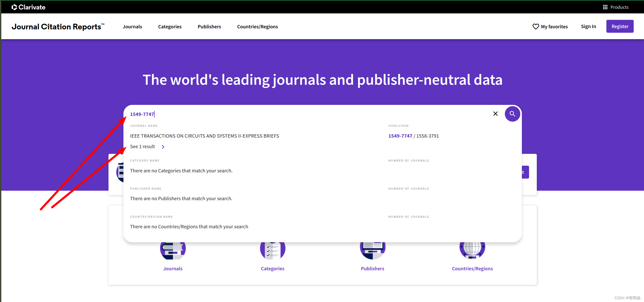Click the Sign In link
The width and height of the screenshot is (644, 302).
[x=588, y=26]
